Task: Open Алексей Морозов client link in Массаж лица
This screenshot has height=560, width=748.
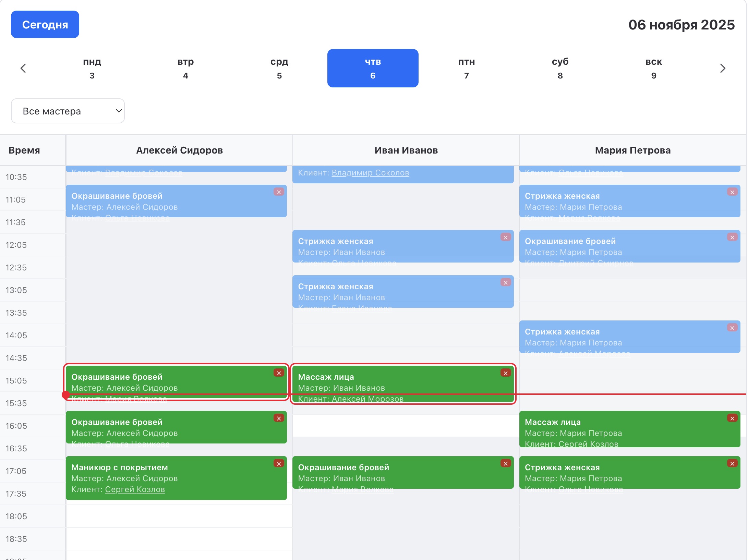Action: coord(367,399)
